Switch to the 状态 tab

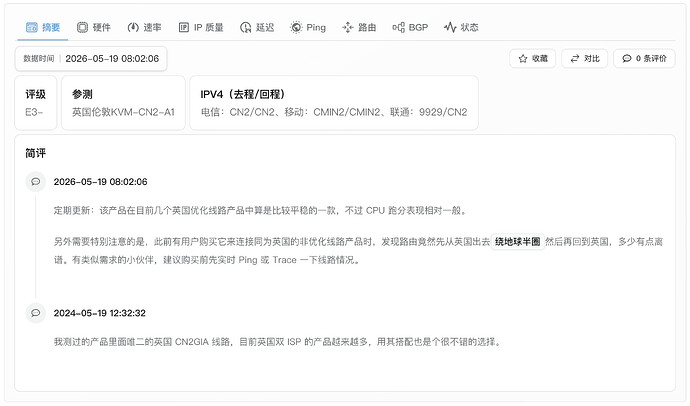pos(461,27)
